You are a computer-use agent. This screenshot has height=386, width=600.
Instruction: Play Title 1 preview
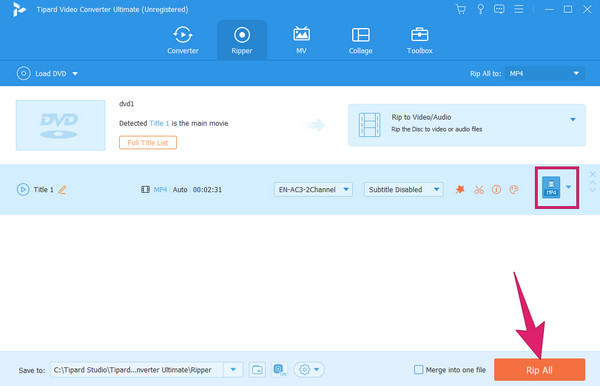[23, 189]
